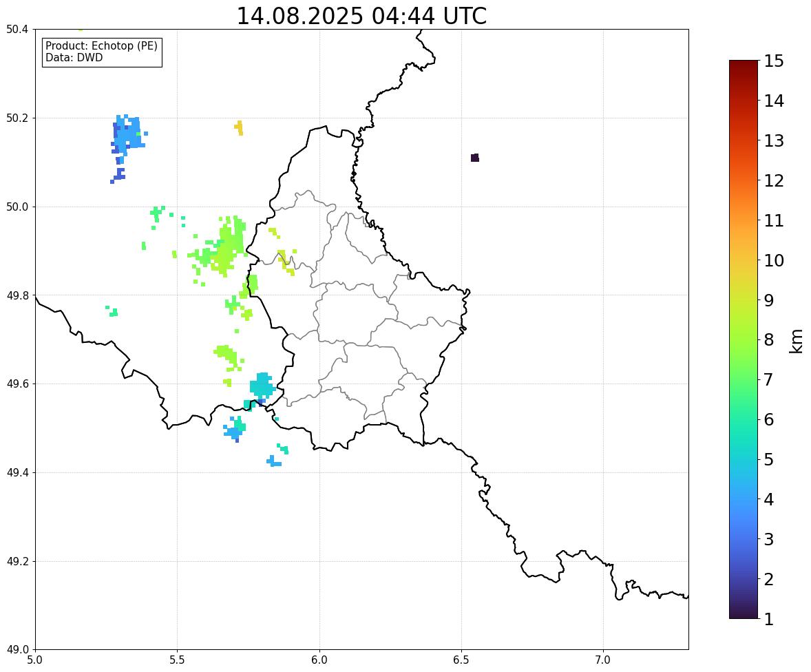Click the colorbar tick label 15
This screenshot has height=672, width=811.
click(x=774, y=61)
